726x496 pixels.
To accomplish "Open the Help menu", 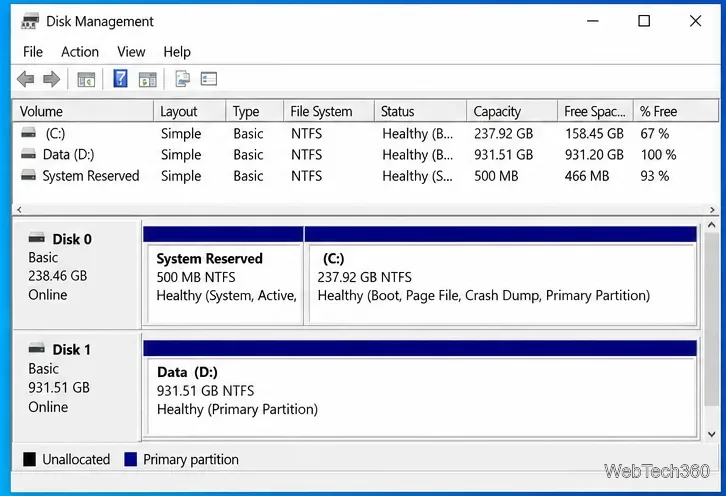I will [177, 52].
